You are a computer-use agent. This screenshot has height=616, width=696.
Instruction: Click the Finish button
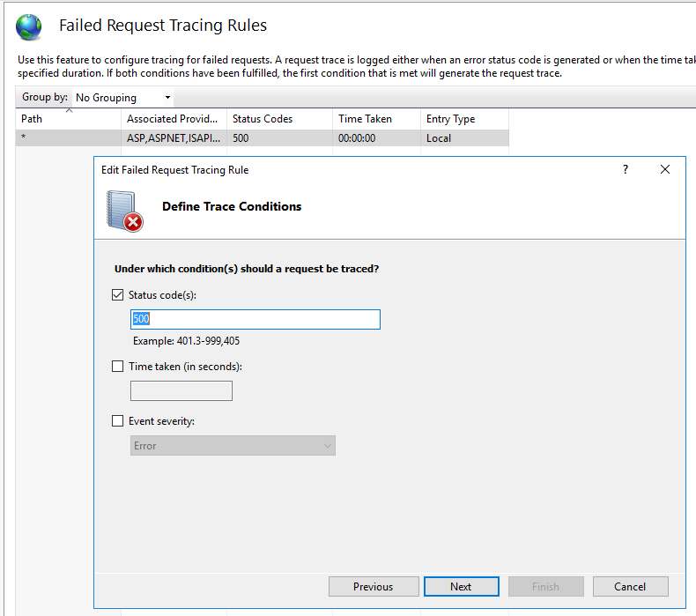545,587
